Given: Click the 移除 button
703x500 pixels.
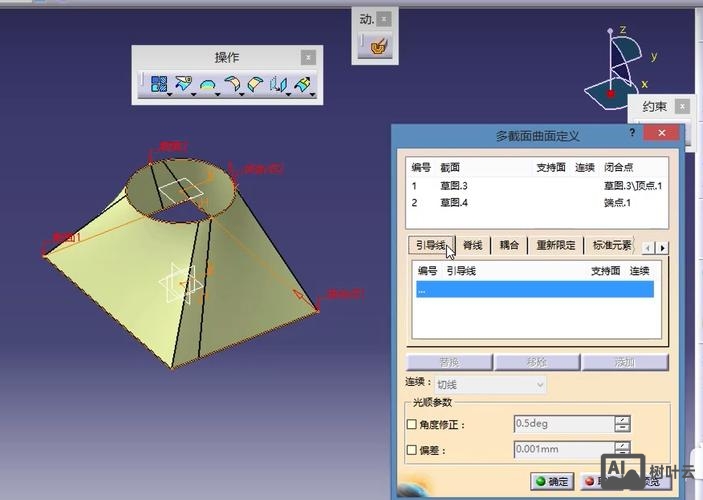Looking at the screenshot, I should tap(537, 362).
